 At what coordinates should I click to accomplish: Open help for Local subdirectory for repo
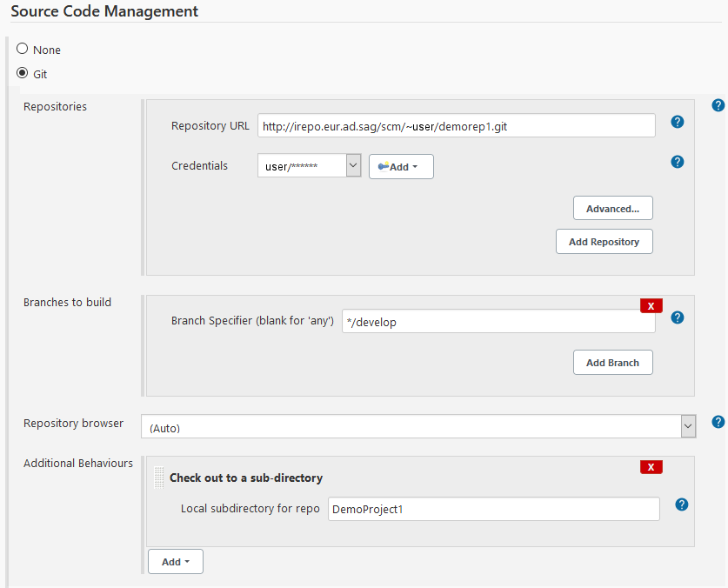[x=682, y=503]
